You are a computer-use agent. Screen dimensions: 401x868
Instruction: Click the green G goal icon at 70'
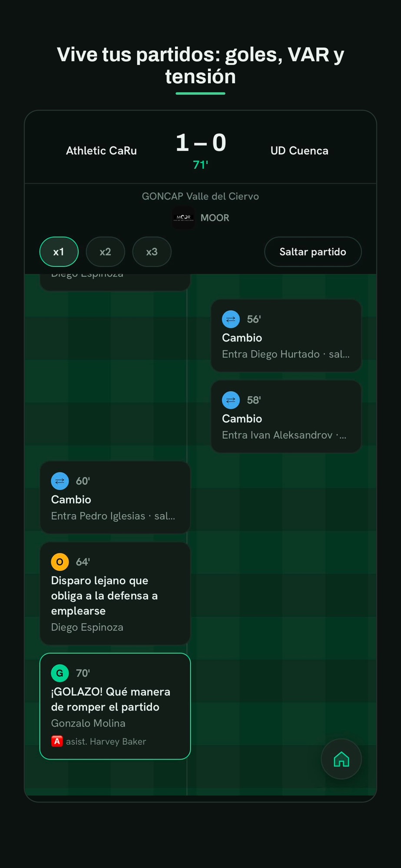(60, 673)
